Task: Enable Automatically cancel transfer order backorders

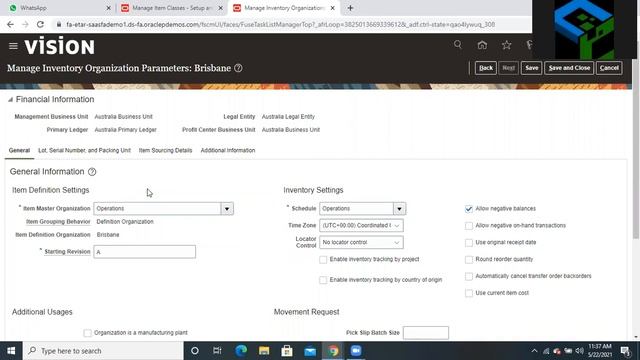Action: (469, 276)
